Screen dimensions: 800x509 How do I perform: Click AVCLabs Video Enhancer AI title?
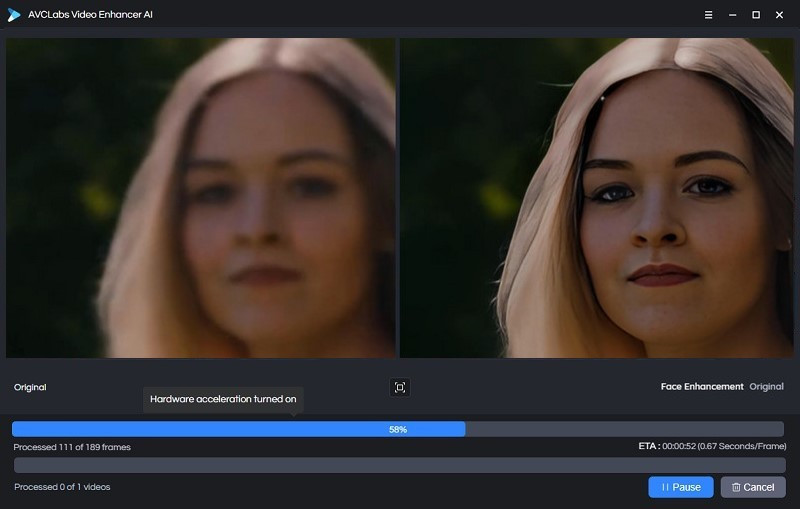(90, 15)
